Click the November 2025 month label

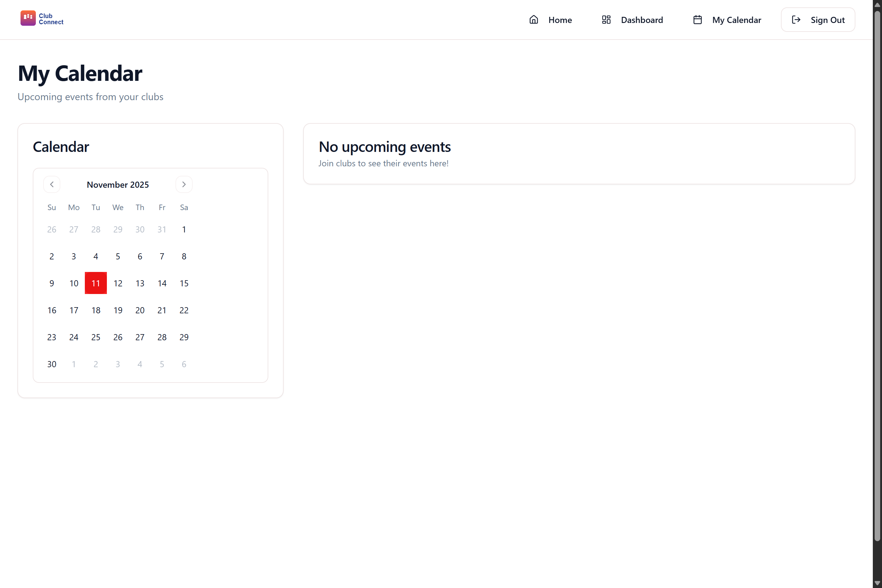(x=118, y=184)
